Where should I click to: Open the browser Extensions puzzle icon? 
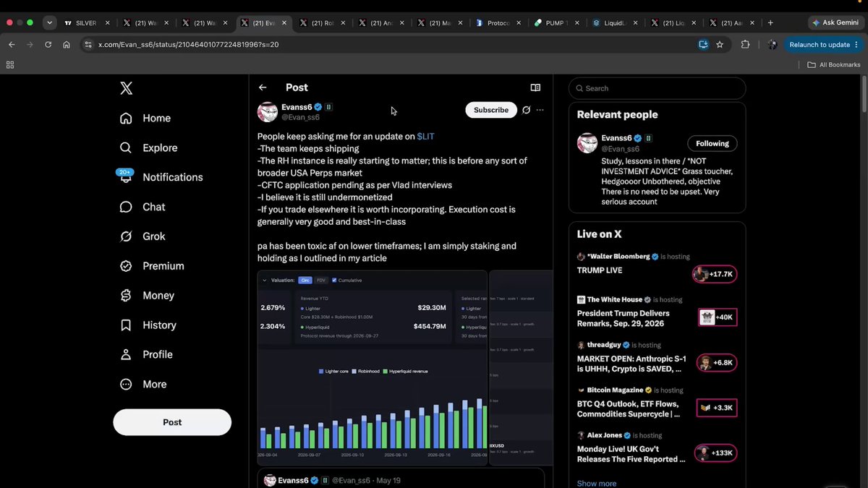[746, 44]
